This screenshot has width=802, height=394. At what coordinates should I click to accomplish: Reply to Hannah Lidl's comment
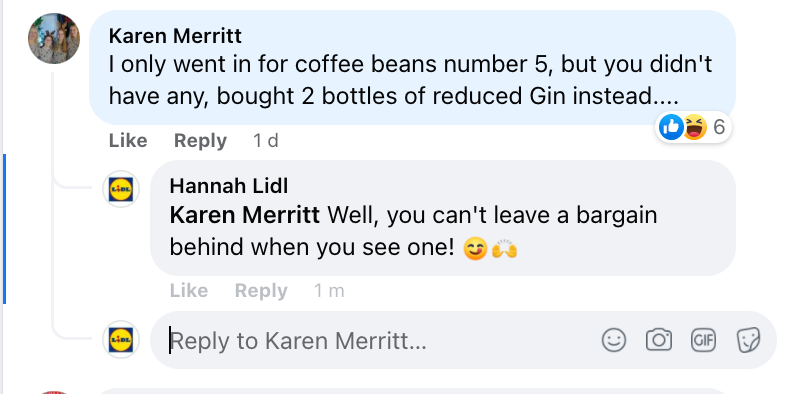(x=261, y=291)
